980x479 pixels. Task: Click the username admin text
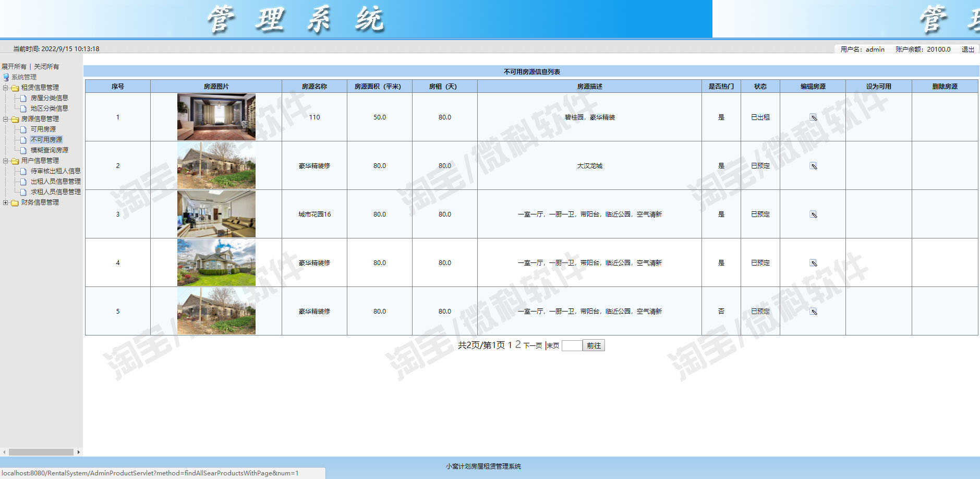875,49
